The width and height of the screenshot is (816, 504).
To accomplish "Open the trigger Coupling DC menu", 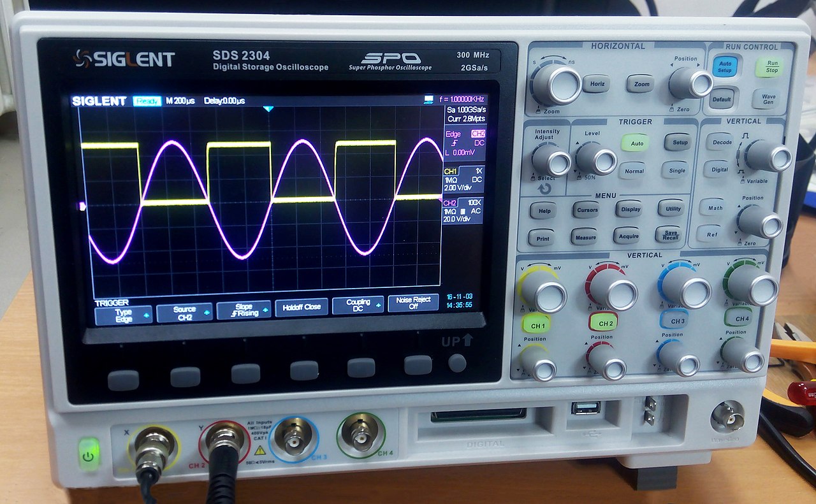I will pos(358,305).
